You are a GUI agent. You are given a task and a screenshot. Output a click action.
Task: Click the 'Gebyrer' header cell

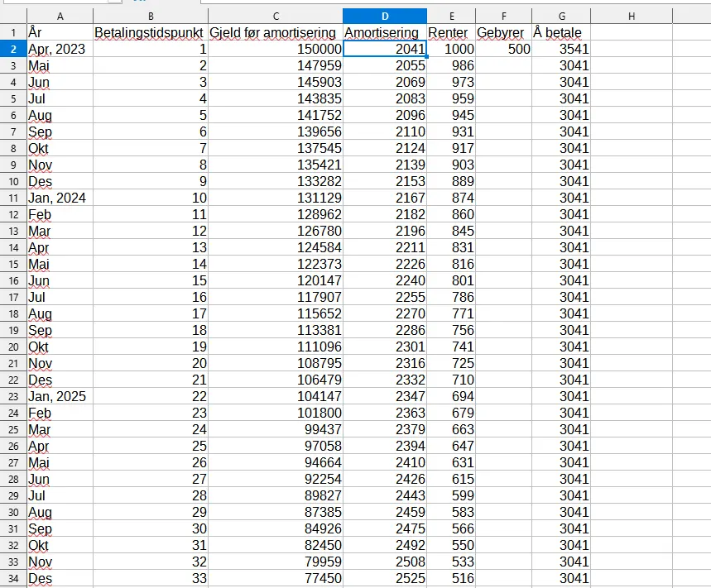[504, 32]
